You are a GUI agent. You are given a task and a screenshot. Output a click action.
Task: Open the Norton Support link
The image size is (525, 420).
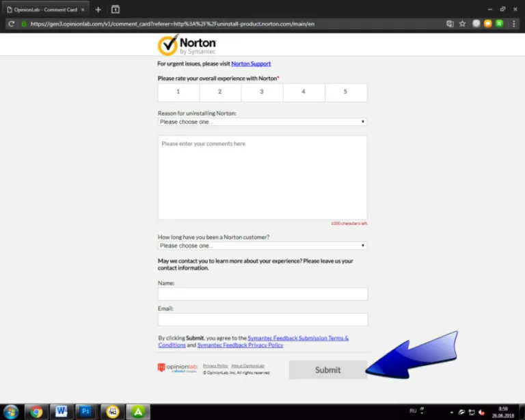251,64
